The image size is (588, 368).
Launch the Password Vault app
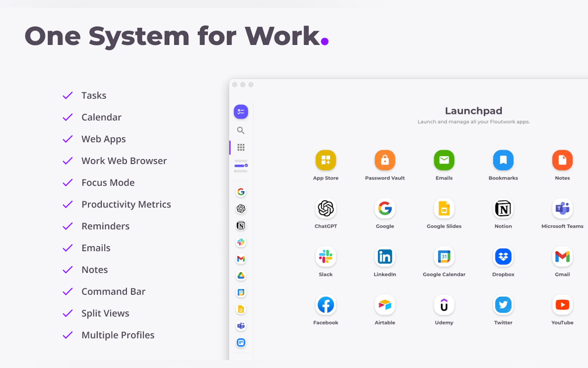tap(385, 160)
